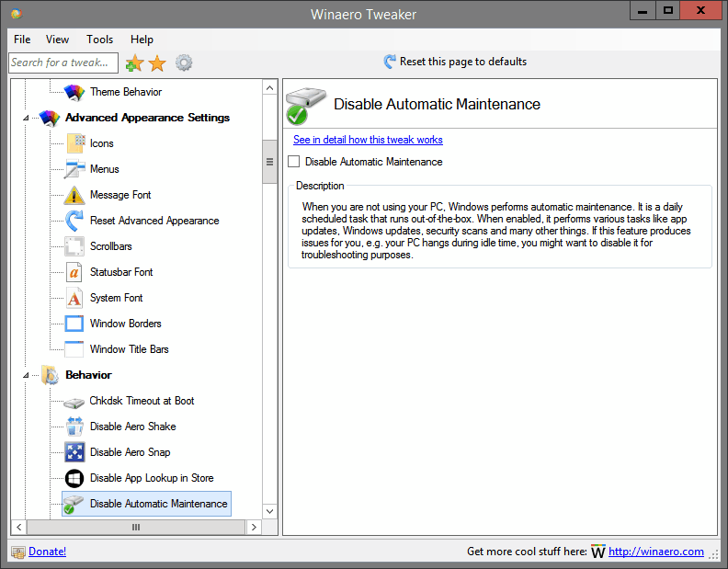Select the Window Title Bars icon
This screenshot has height=569, width=728.
point(74,349)
